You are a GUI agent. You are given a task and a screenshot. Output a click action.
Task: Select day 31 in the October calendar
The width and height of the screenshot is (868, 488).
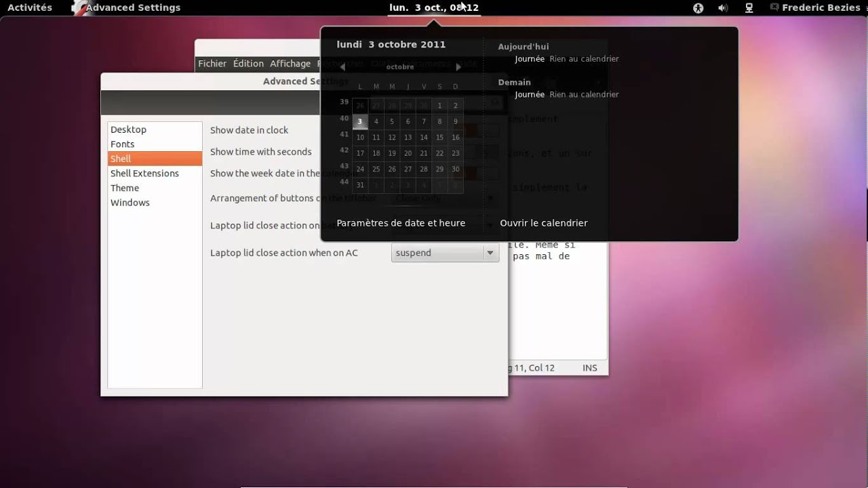[x=360, y=185]
